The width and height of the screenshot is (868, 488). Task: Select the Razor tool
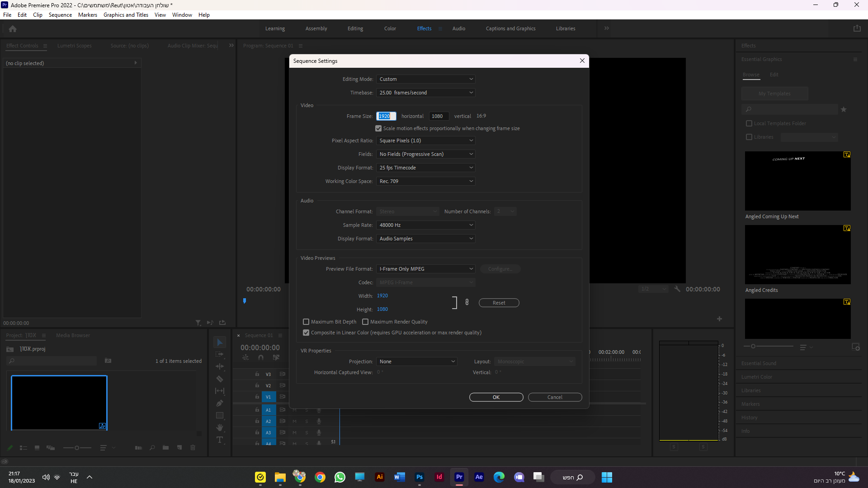tap(220, 379)
